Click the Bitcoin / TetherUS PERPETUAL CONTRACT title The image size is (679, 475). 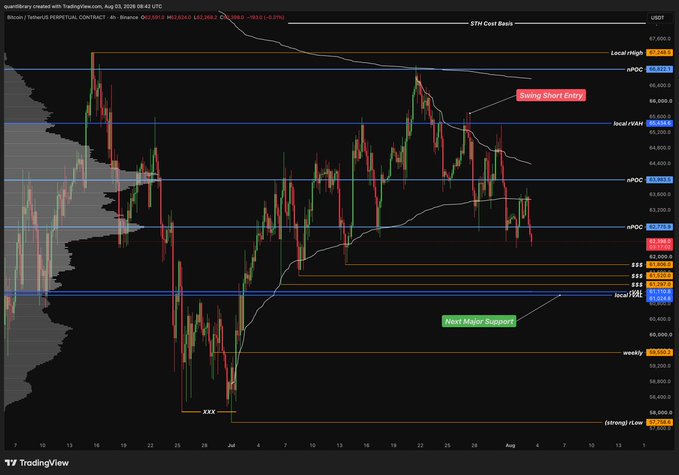56,17
